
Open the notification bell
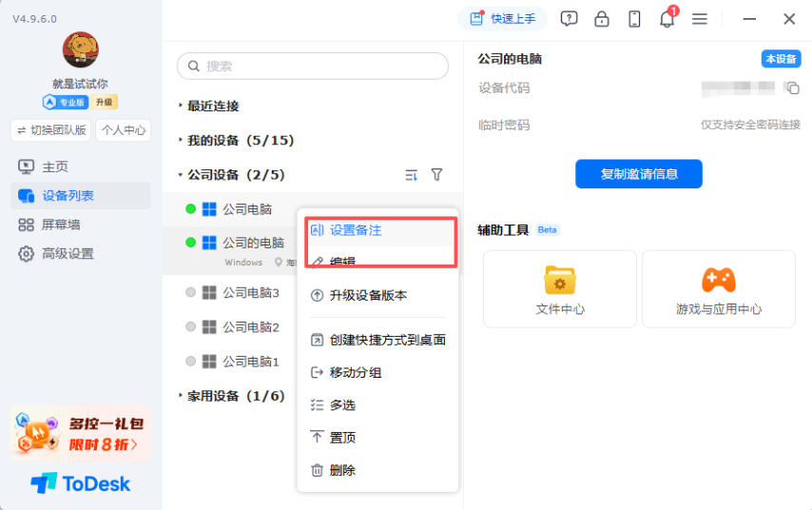[x=667, y=19]
